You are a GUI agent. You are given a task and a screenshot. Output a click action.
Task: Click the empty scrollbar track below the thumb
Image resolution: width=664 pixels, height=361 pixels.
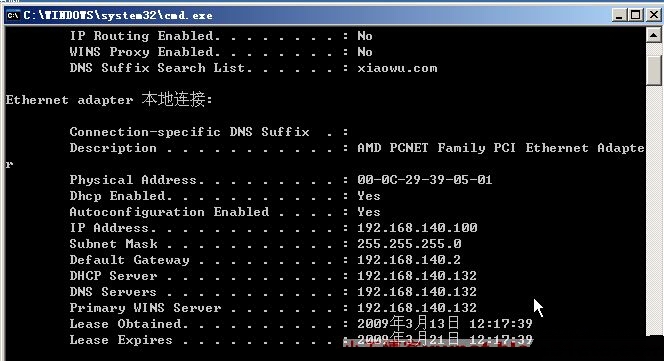click(x=653, y=210)
